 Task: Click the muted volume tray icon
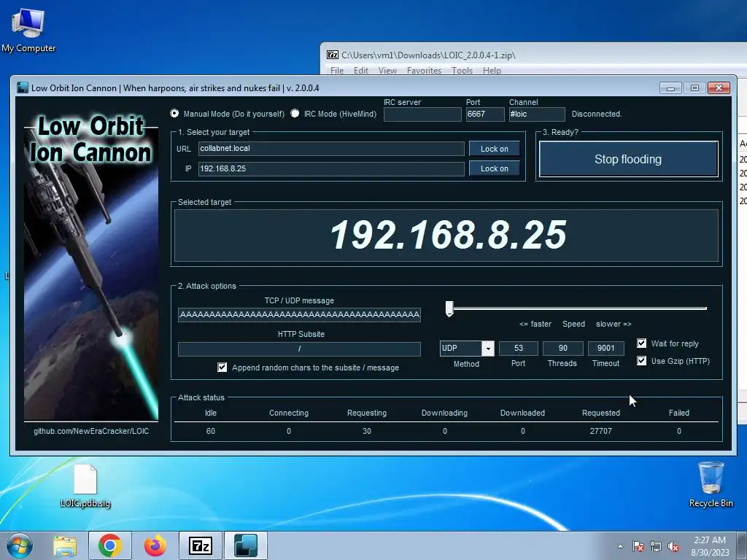coord(673,547)
